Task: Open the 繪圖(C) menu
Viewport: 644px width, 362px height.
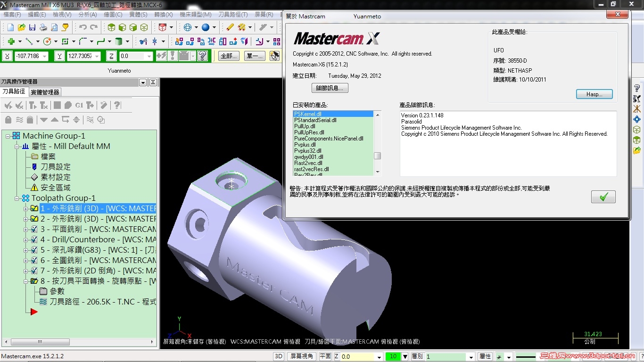Action: coord(113,15)
